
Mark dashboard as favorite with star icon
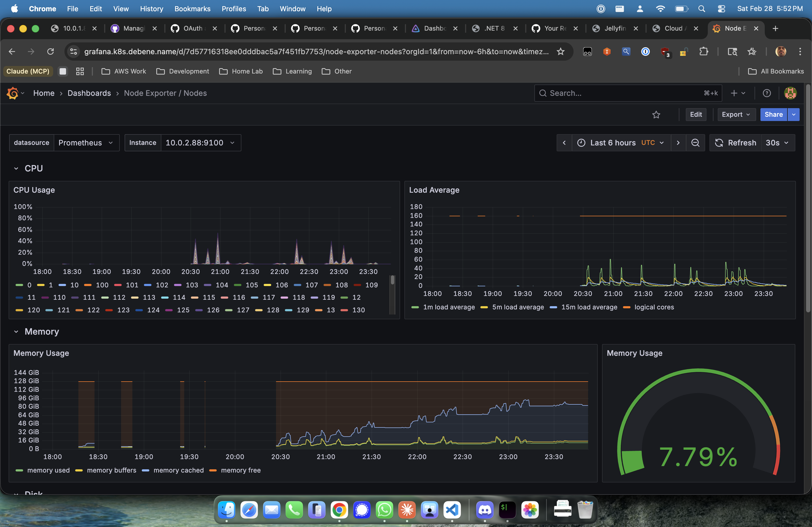[x=657, y=115]
